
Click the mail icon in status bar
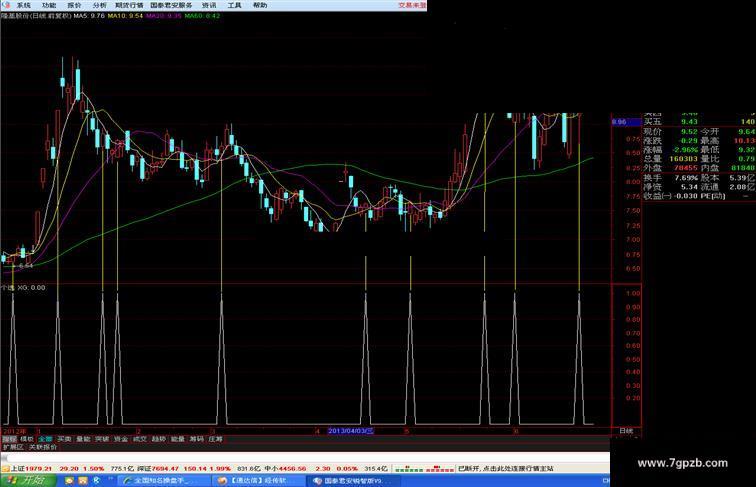(5, 468)
